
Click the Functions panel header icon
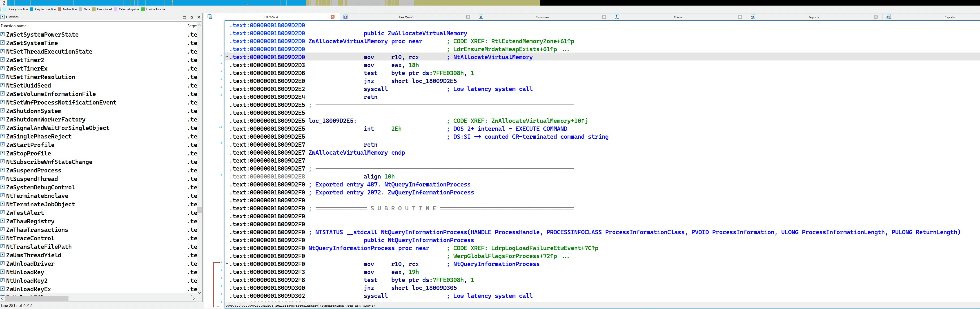(x=3, y=17)
